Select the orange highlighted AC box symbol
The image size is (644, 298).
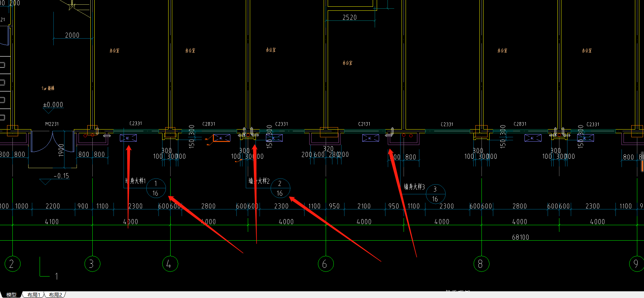(222, 138)
